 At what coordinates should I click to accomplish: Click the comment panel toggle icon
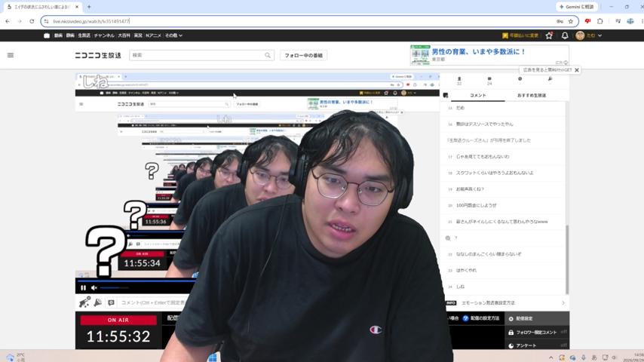pos(446,95)
